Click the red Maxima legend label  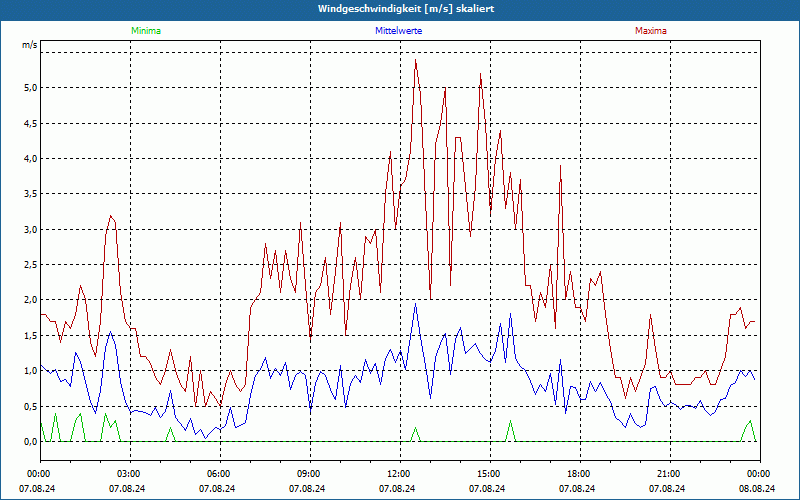(651, 31)
